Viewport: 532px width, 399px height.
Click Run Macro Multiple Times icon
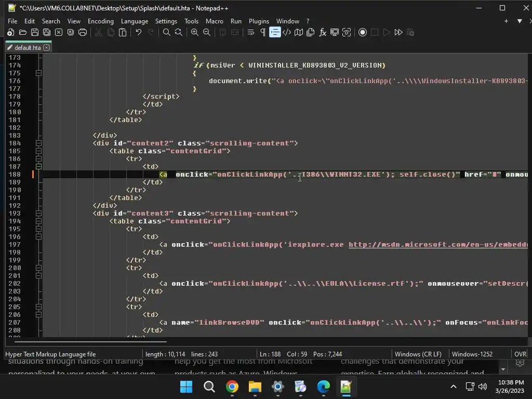[398, 32]
